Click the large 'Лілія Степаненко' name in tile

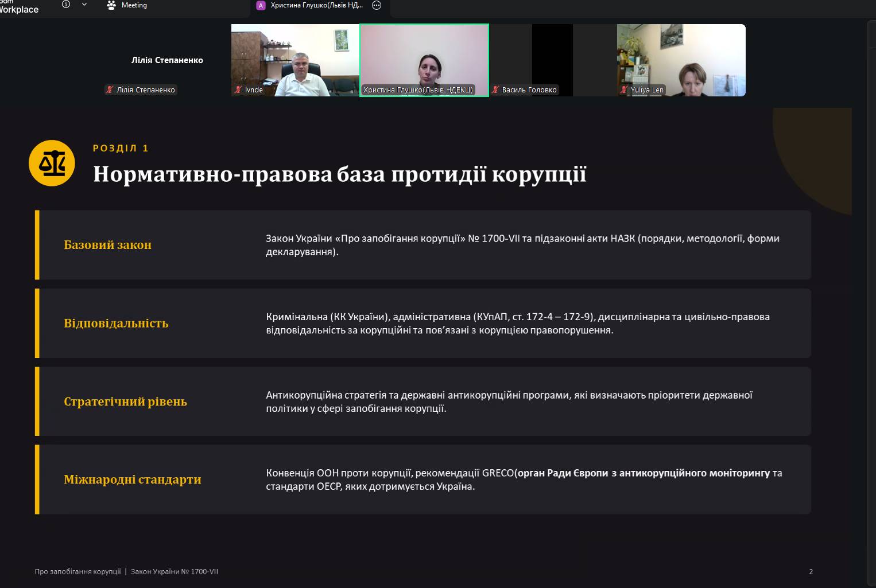click(167, 60)
